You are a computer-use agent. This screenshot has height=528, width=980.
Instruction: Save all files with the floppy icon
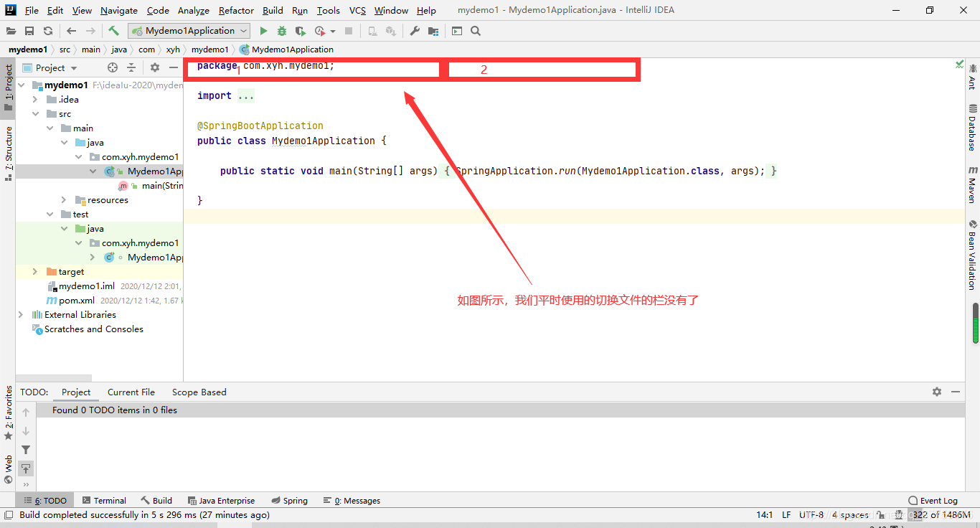click(29, 31)
